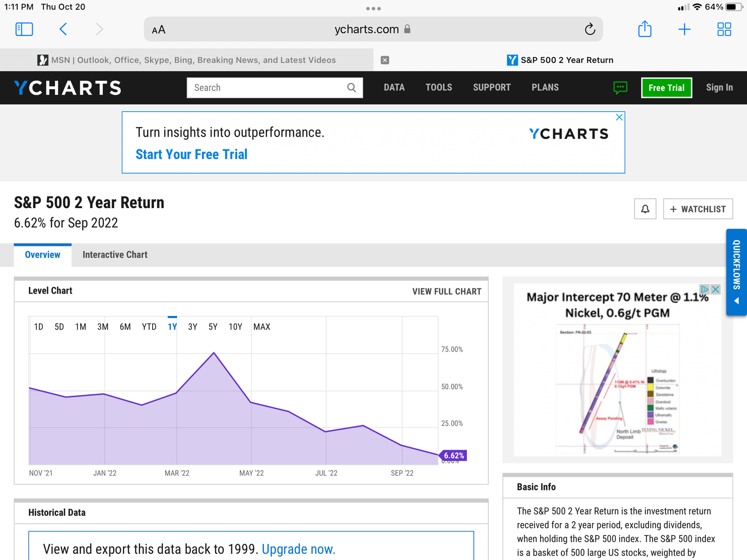Image resolution: width=747 pixels, height=560 pixels.
Task: Add a new tab with plus icon
Action: click(684, 29)
